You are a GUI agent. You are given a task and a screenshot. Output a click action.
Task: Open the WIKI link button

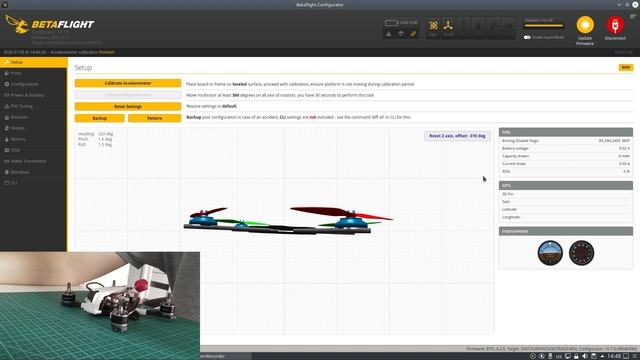click(x=626, y=67)
